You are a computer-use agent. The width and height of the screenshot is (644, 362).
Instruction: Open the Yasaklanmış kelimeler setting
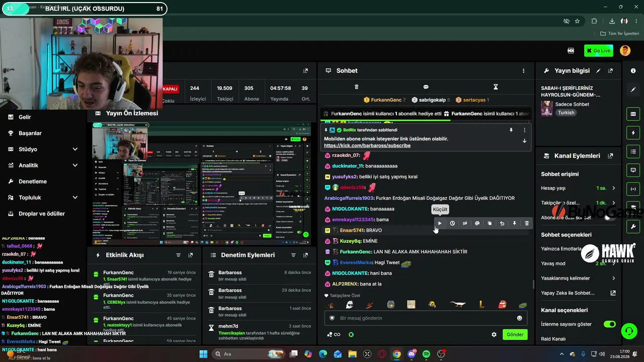coord(579,278)
